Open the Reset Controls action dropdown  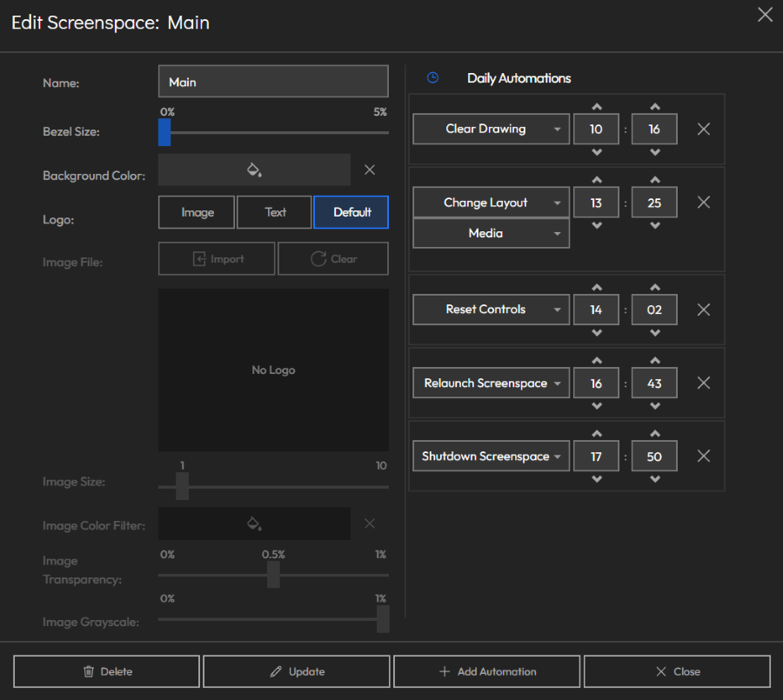491,310
